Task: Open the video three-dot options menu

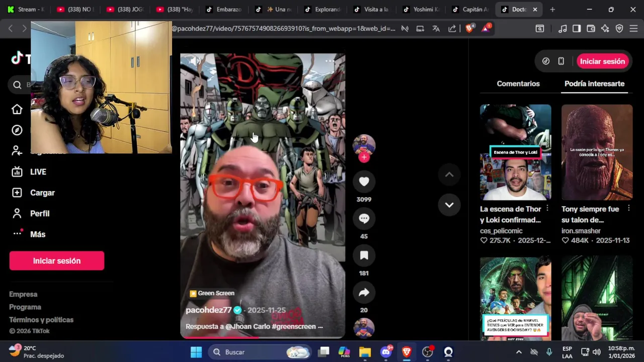Action: tap(330, 61)
